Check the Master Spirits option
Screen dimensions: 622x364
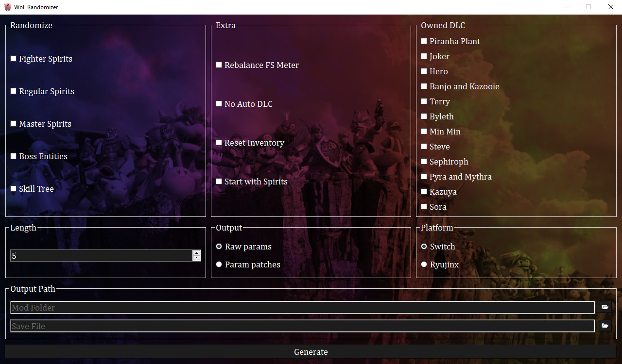pos(14,124)
